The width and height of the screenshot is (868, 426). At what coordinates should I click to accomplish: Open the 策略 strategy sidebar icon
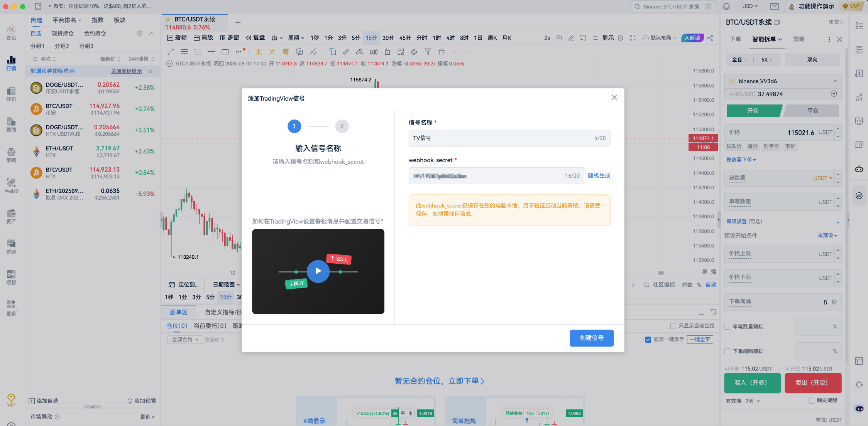(x=11, y=155)
